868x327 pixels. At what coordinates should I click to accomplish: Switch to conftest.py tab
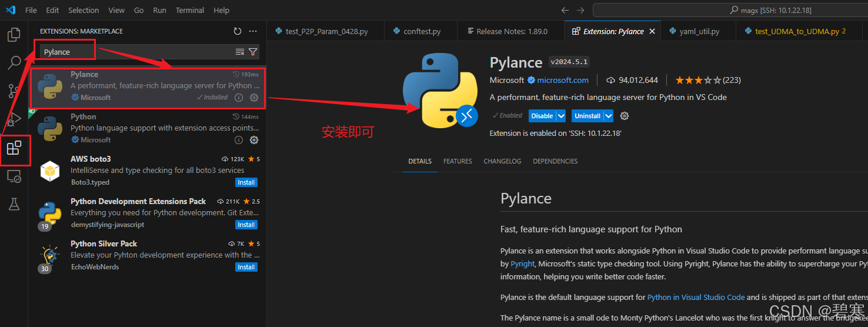[421, 31]
